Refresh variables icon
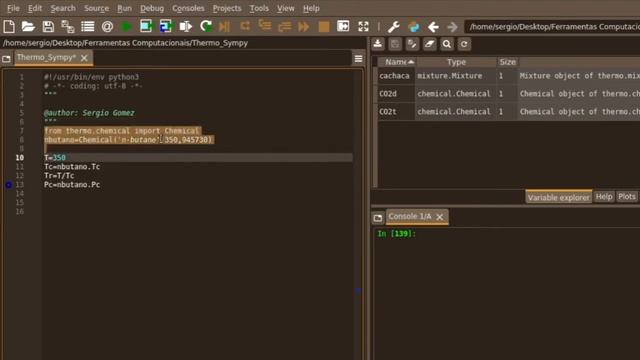The image size is (640, 360). (464, 44)
